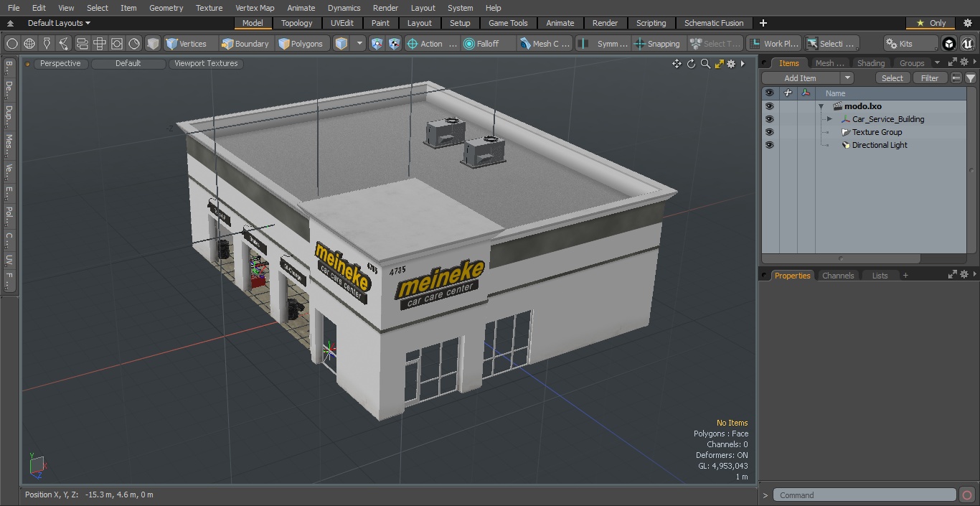The image size is (980, 506).
Task: Open viewport settings gear icon
Action: click(731, 64)
